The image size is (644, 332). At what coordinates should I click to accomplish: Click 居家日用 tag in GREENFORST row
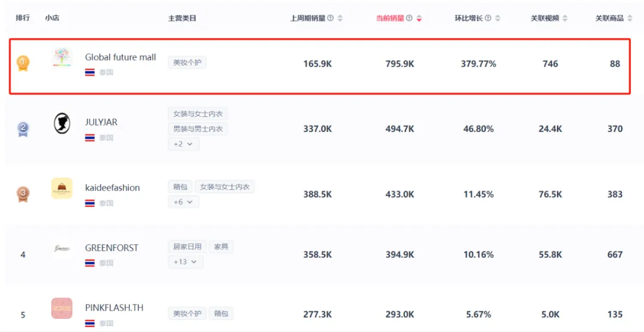pos(187,247)
